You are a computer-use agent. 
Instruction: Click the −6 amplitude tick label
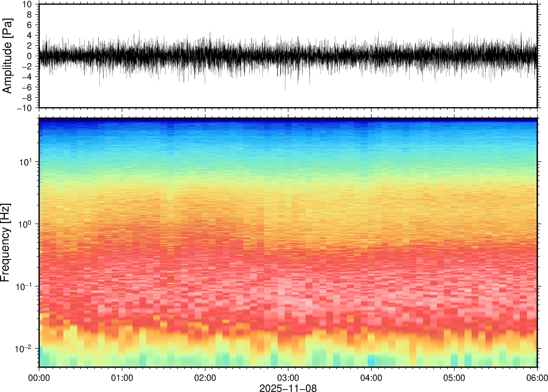point(27,87)
